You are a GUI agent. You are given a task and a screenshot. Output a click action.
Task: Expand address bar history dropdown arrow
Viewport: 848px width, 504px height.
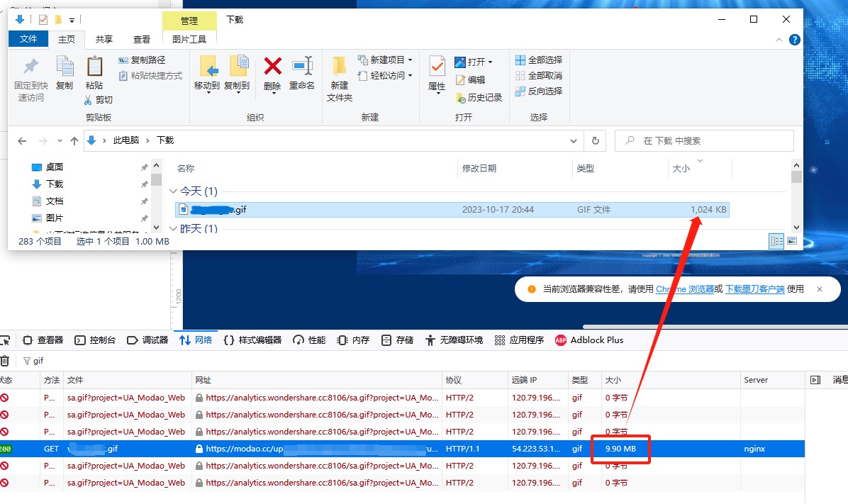coord(574,140)
